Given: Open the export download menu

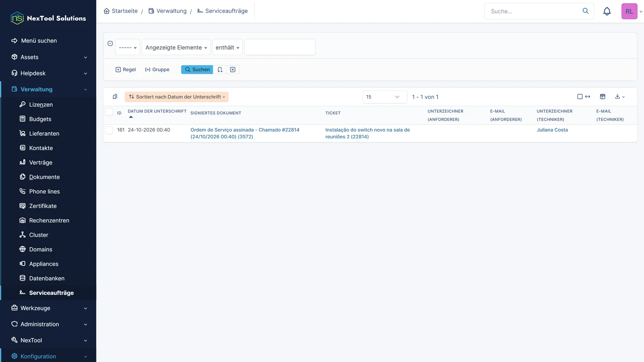Looking at the screenshot, I should tap(620, 97).
